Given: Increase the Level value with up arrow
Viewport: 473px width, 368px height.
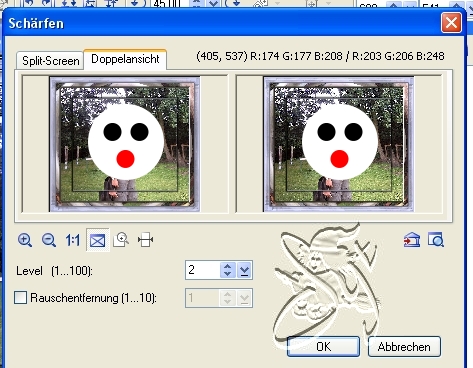Looking at the screenshot, I should coord(228,266).
